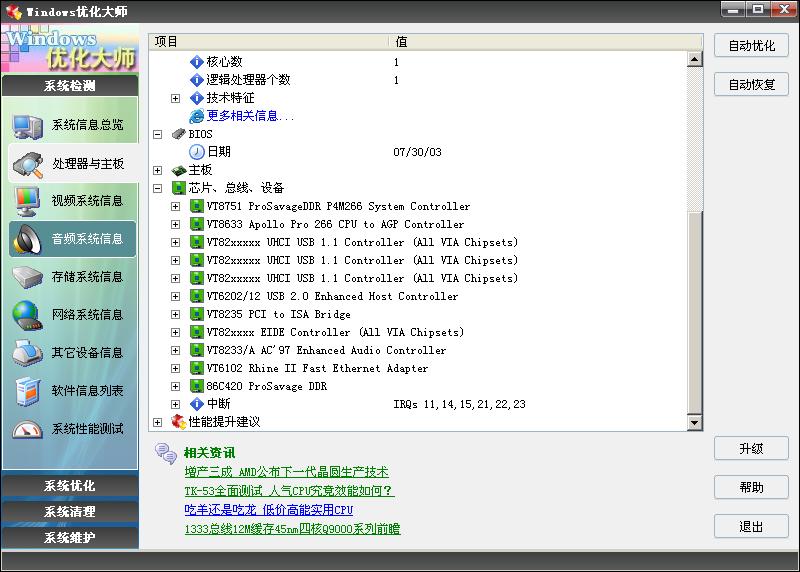This screenshot has width=800, height=572.
Task: Collapse the BIOS node
Action: [x=158, y=135]
